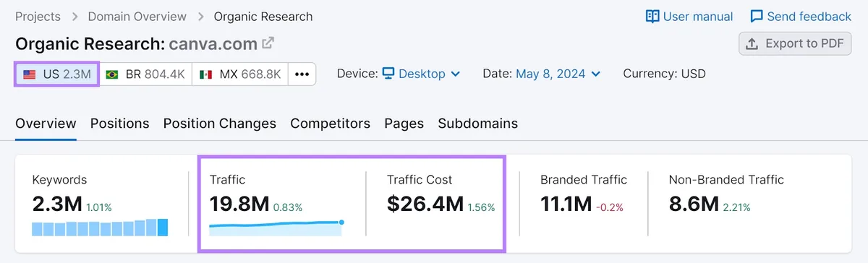Click the Traffic Cost $26.4M value
The image size is (868, 263).
[425, 204]
